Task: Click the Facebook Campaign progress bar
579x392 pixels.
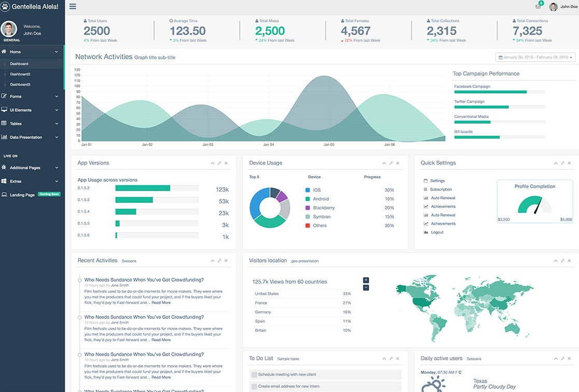Action: tap(499, 91)
